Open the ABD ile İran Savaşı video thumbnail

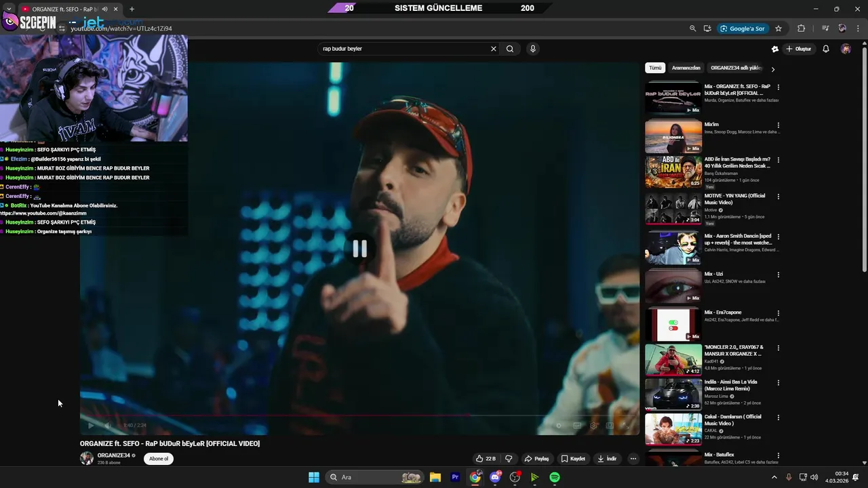coord(673,171)
